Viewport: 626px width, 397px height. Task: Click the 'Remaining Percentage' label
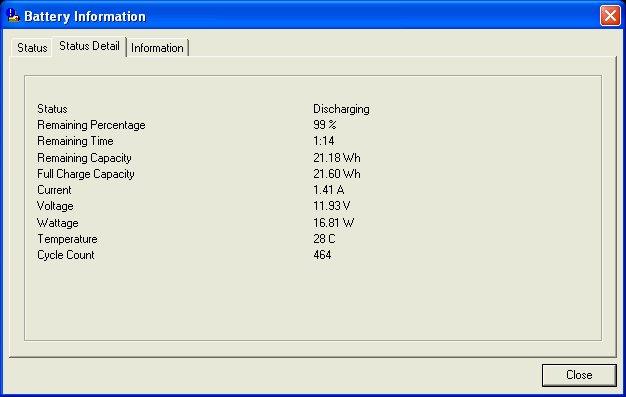coord(91,125)
